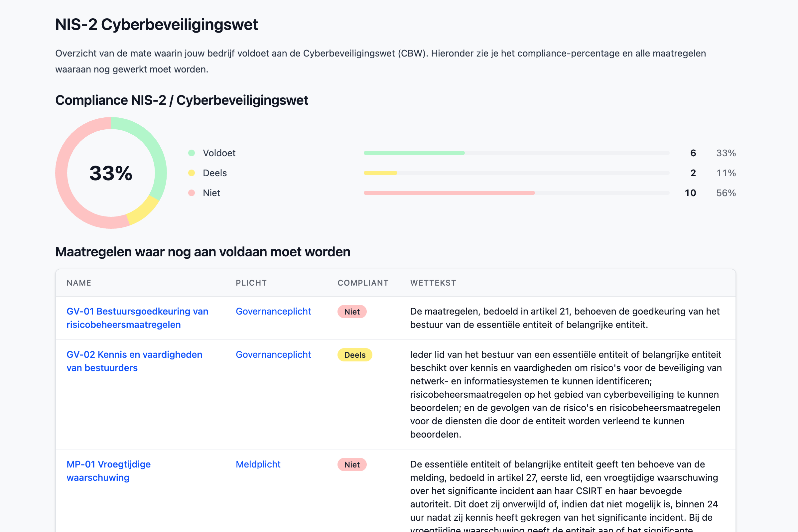Click the count 2 for Deels
Viewport: 798px width, 532px height.
point(693,173)
